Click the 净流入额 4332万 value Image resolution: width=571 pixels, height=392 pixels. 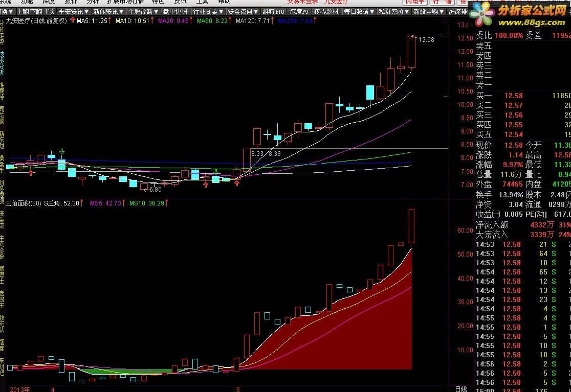[x=542, y=225]
